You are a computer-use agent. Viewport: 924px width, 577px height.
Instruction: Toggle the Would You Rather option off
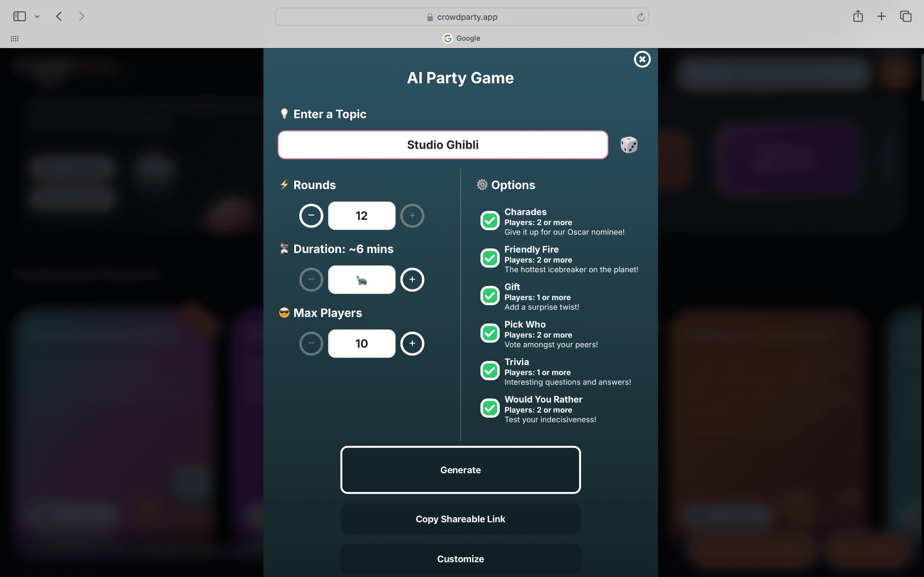(490, 408)
